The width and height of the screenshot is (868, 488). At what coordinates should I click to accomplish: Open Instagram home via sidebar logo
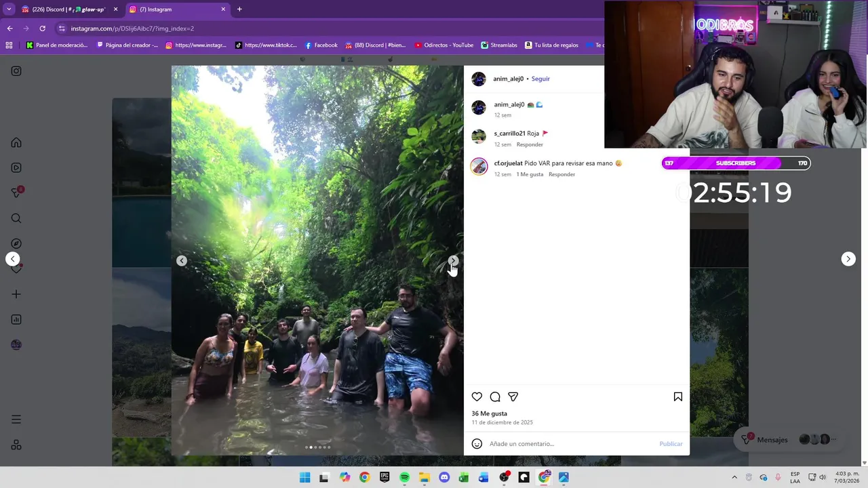pos(16,71)
